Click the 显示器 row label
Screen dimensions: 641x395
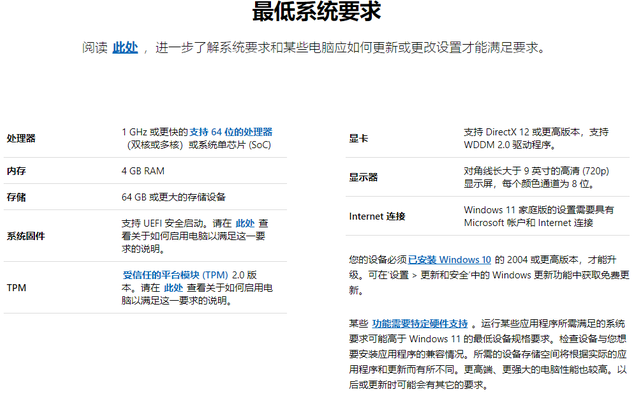tap(363, 177)
